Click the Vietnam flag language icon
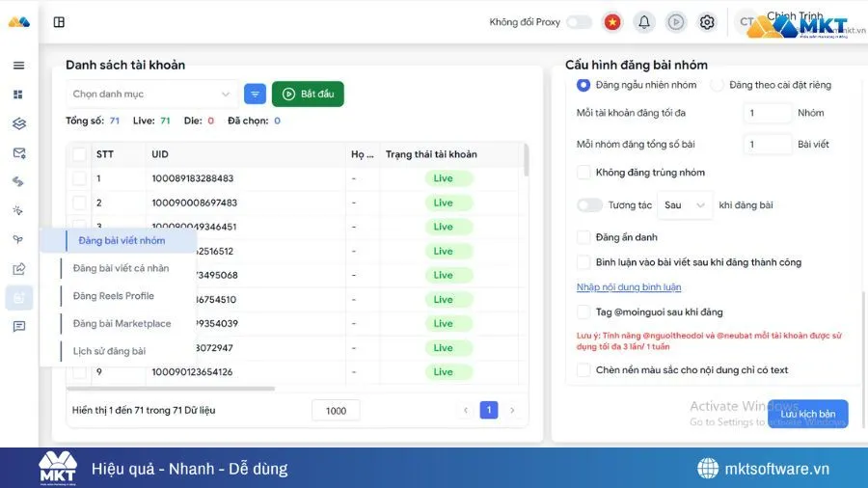Viewport: 868px width, 488px height. (x=612, y=22)
